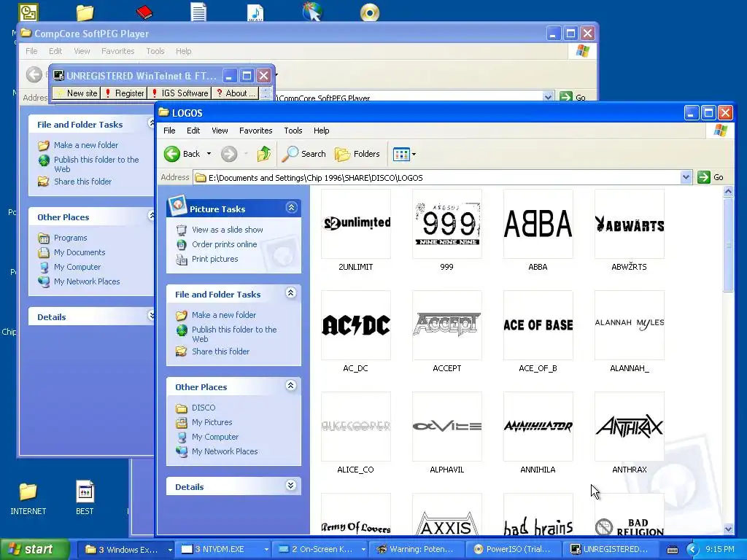
Task: Select the ANTHRAX logo thumbnail
Action: pyautogui.click(x=630, y=427)
